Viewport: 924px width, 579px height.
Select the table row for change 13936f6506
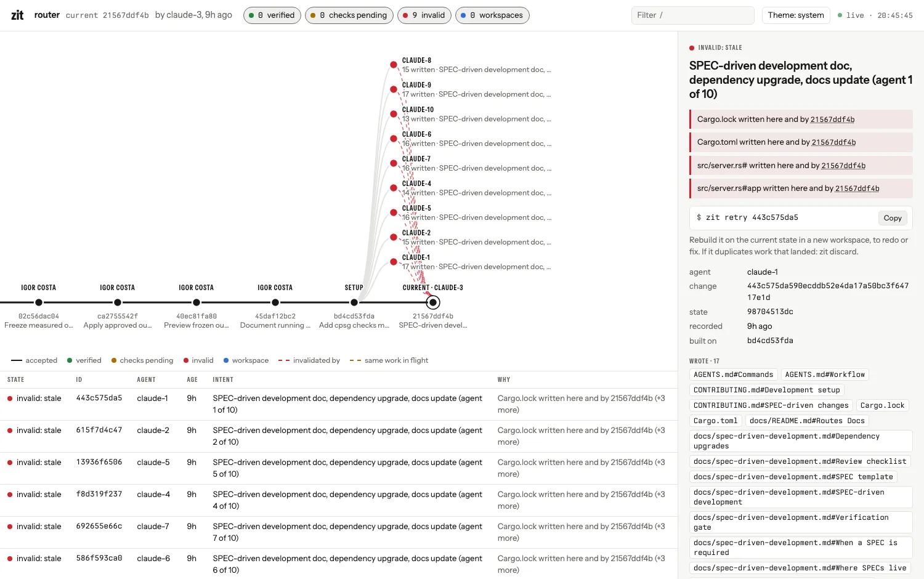coord(339,469)
